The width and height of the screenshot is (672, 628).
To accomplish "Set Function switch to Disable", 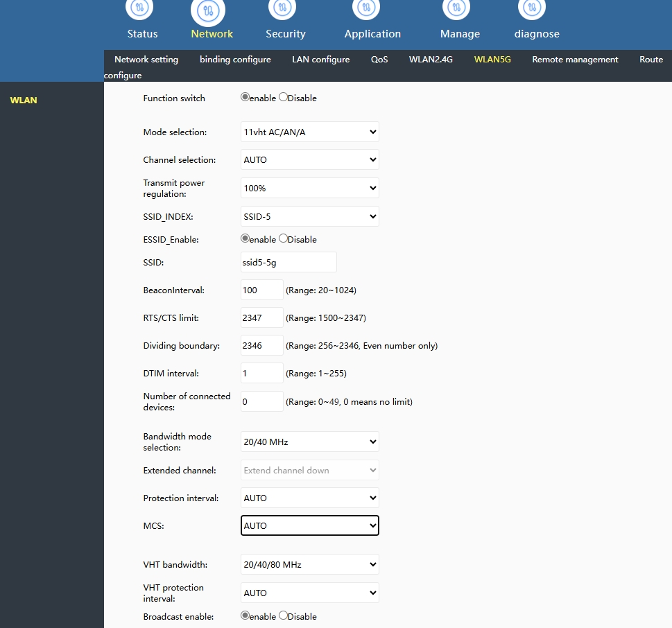I will 283,98.
